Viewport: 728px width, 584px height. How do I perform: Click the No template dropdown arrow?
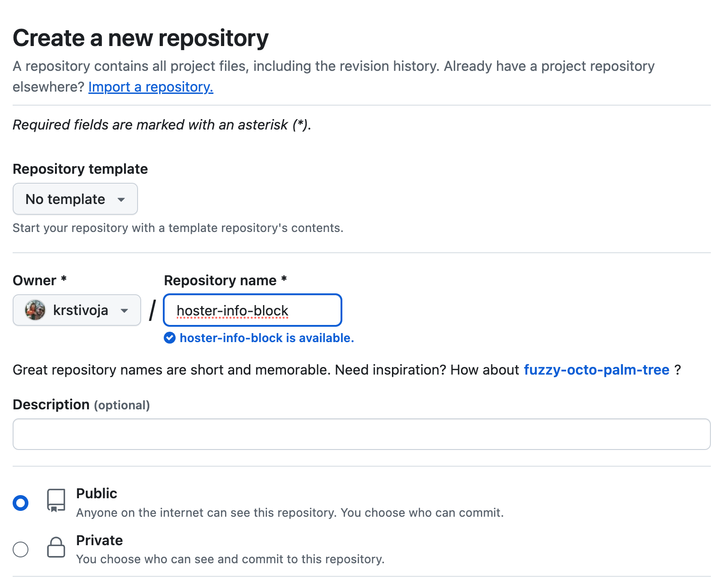(121, 199)
